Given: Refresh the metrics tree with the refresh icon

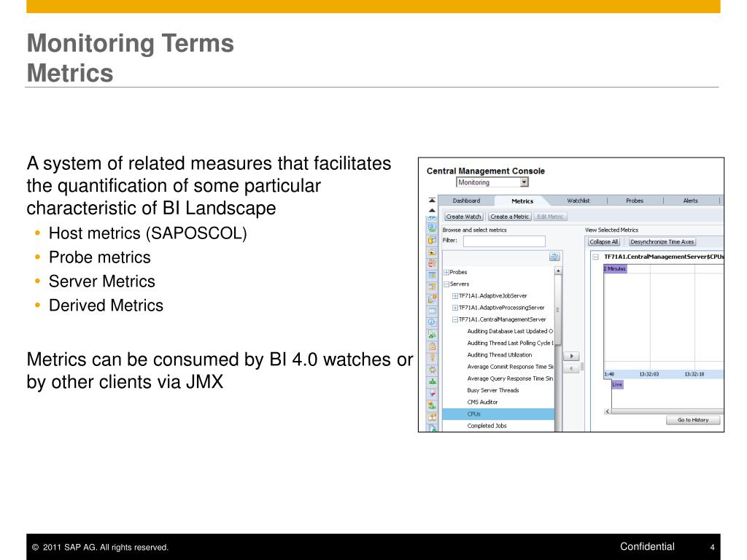Looking at the screenshot, I should point(554,257).
